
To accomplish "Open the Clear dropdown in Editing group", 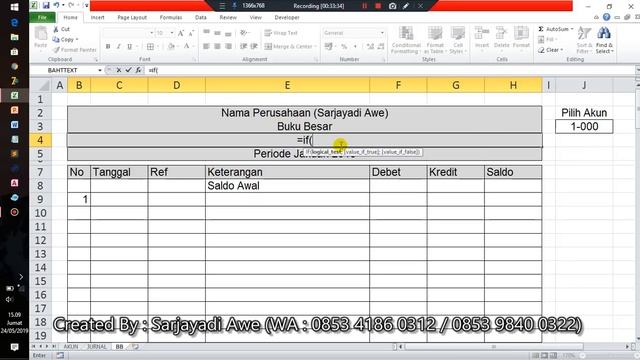I will pyautogui.click(x=551, y=50).
